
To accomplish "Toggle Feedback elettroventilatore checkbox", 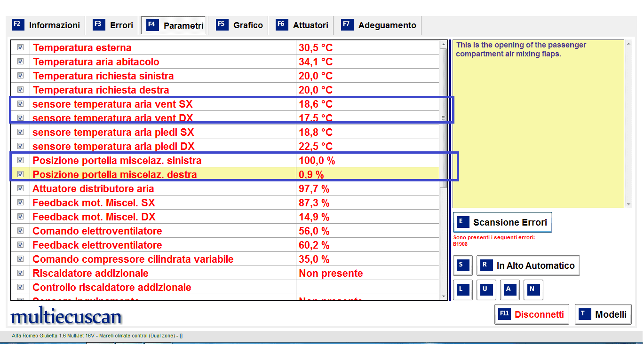I will tap(20, 245).
